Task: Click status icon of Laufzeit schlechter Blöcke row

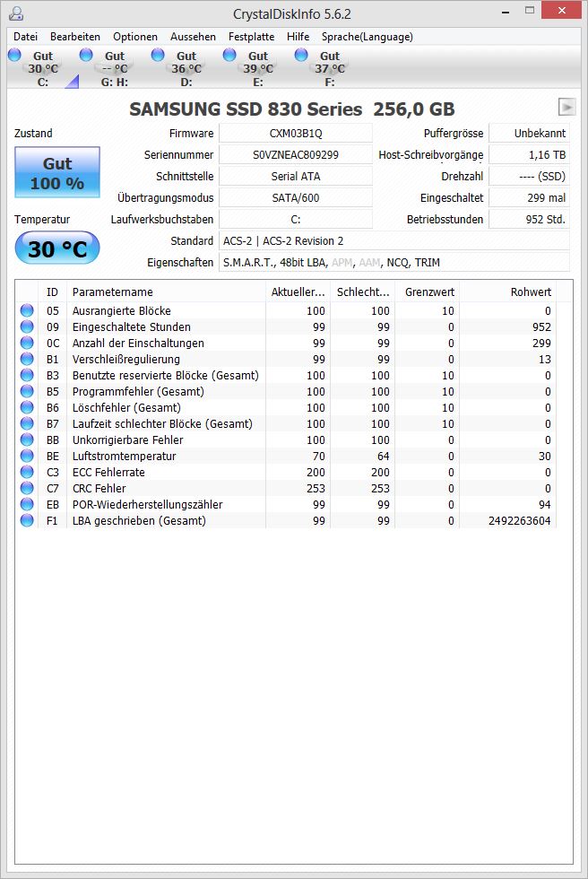Action: click(x=27, y=423)
